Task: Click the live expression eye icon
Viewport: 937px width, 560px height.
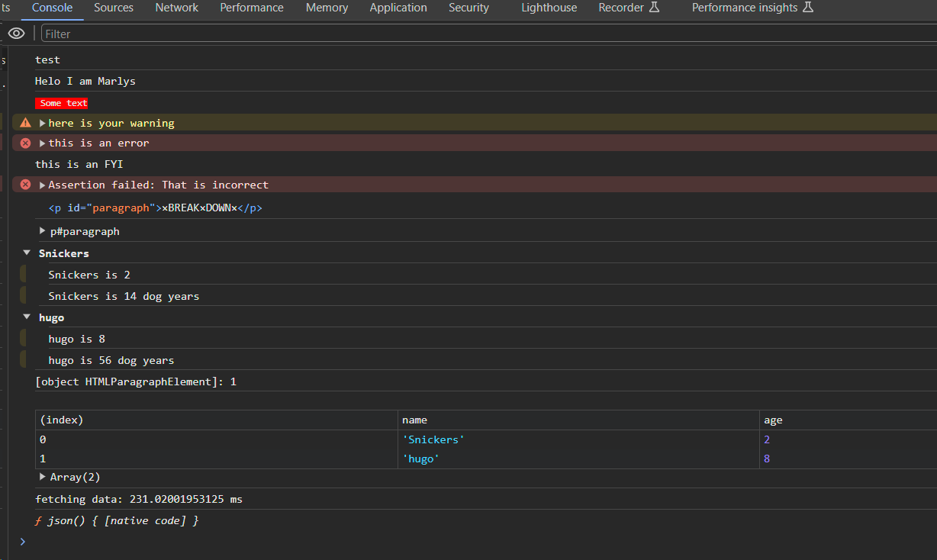Action: point(17,34)
